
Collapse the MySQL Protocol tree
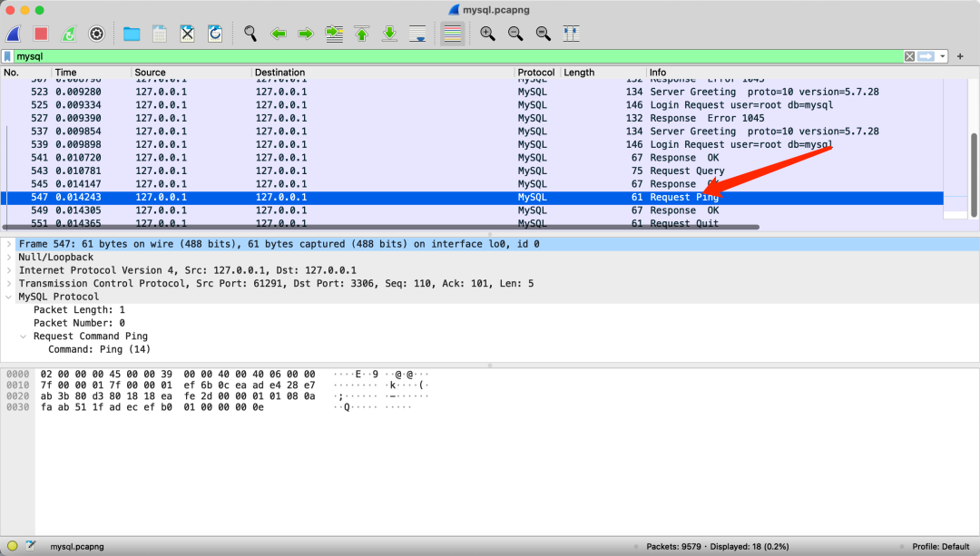click(9, 297)
